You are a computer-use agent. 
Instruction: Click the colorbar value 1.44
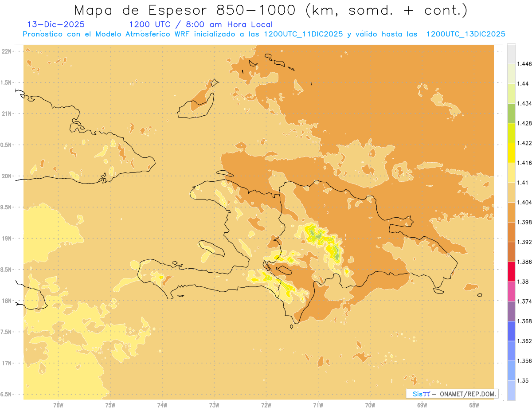pyautogui.click(x=523, y=84)
